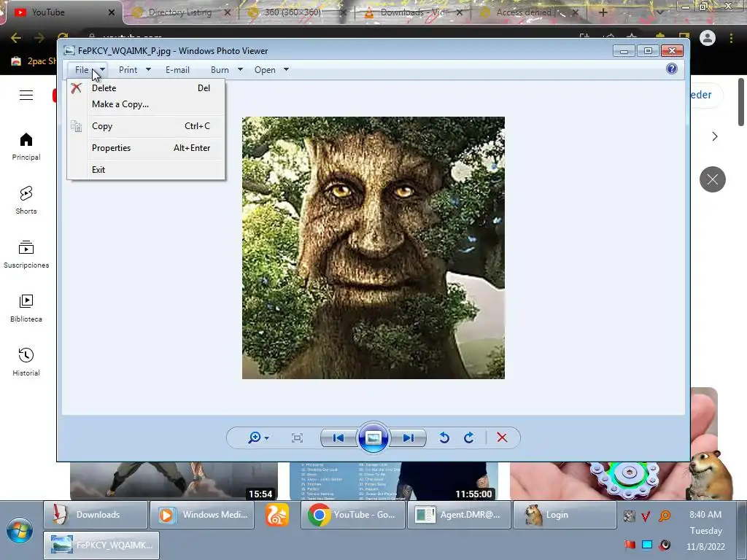The image size is (747, 560).
Task: Click the YouTube hamburger menu icon
Action: coord(26,96)
